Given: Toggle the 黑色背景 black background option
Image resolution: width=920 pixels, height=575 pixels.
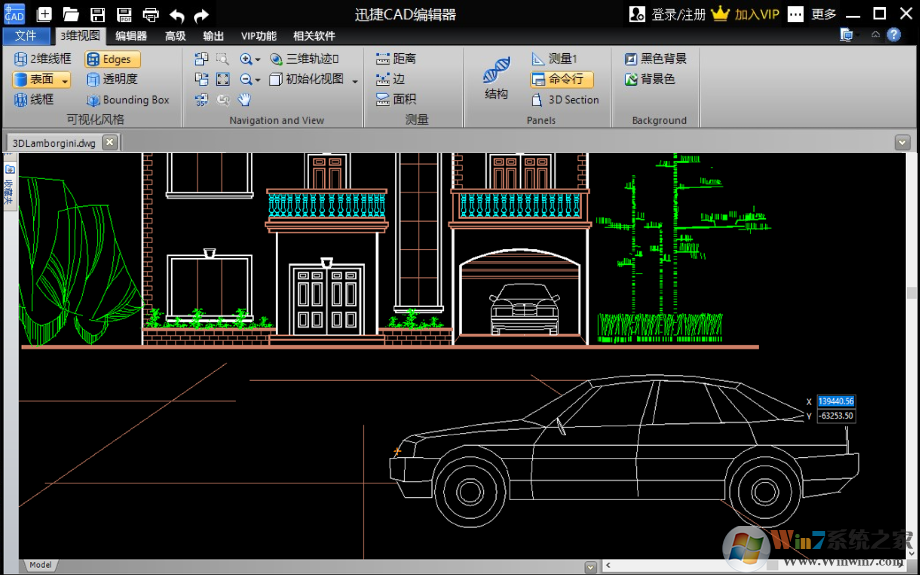Looking at the screenshot, I should point(656,59).
